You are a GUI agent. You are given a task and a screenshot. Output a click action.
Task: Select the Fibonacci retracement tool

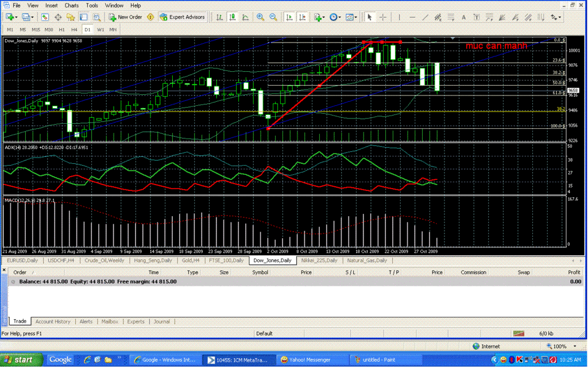click(x=451, y=17)
